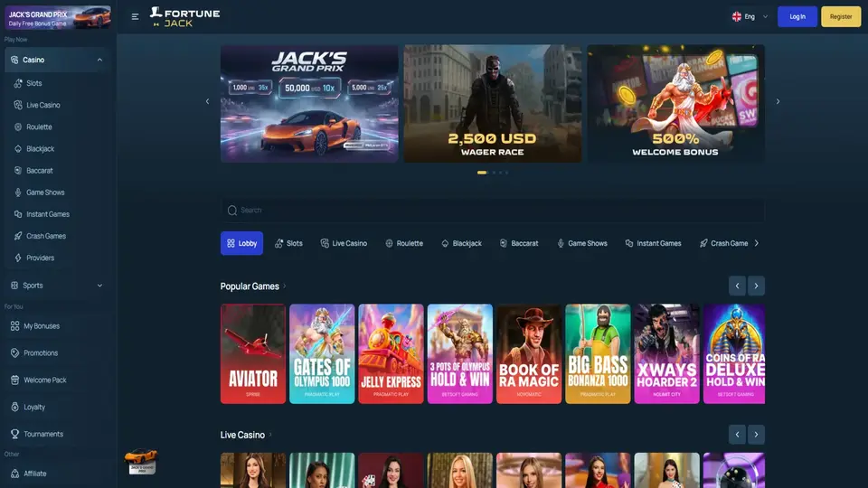
Task: Click the UK flag language icon
Action: click(x=736, y=16)
